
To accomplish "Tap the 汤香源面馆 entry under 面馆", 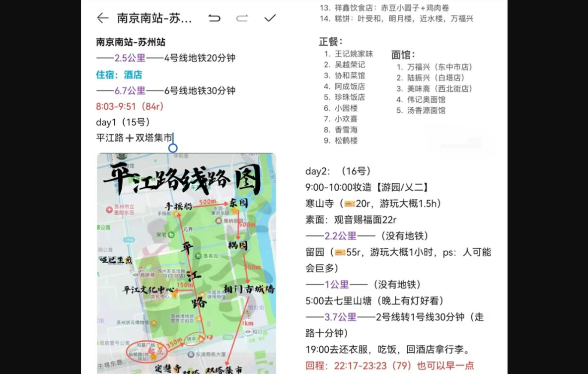I will [422, 110].
